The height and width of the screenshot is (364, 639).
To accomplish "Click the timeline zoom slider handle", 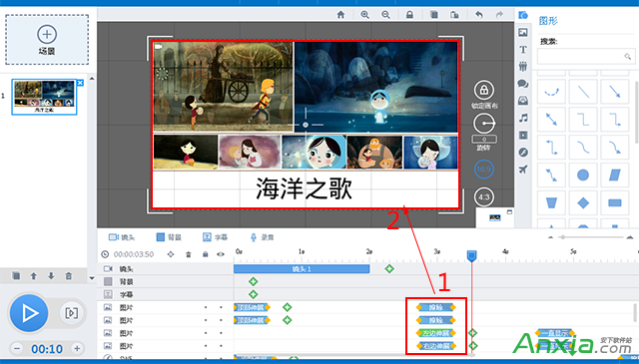I will click(x=563, y=237).
